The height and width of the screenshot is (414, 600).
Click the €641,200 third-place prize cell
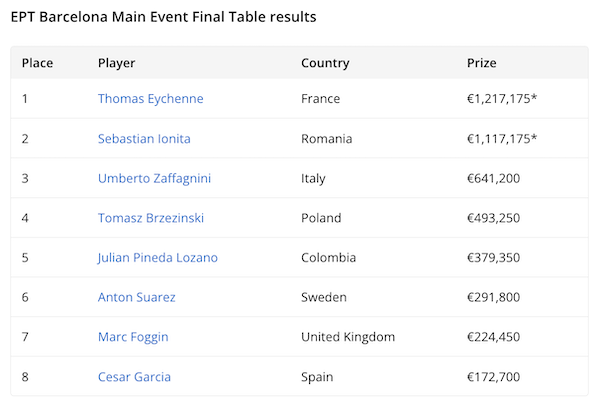pos(494,178)
